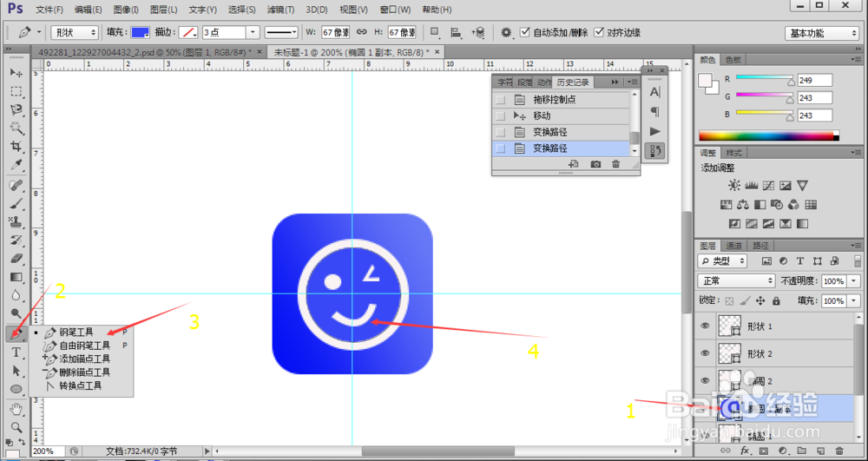Select the Horizontal Type tool

16,352
